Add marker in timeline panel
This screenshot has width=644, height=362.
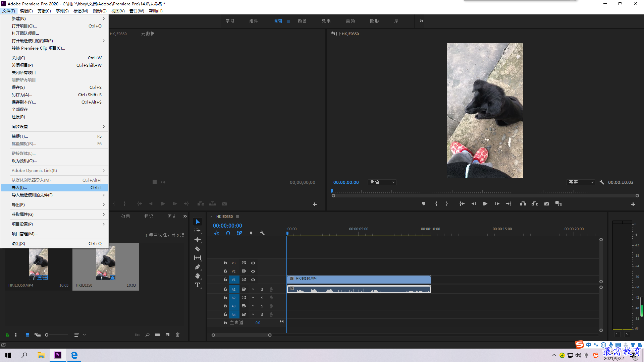tap(251, 233)
